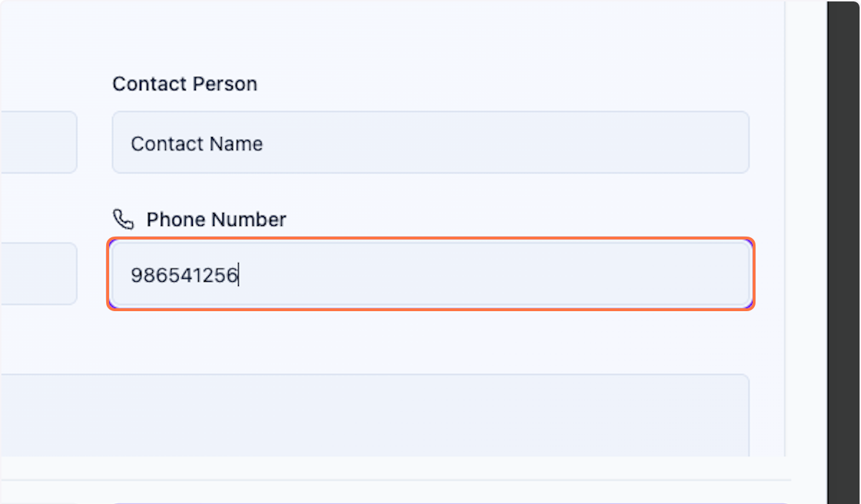Click the Contact Person heading
The width and height of the screenshot is (861, 504).
click(x=184, y=84)
